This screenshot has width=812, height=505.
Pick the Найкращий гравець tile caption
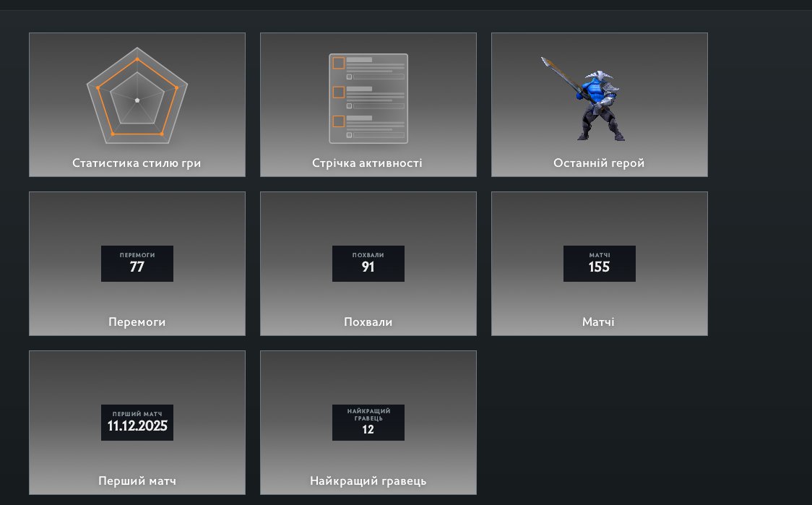[368, 481]
